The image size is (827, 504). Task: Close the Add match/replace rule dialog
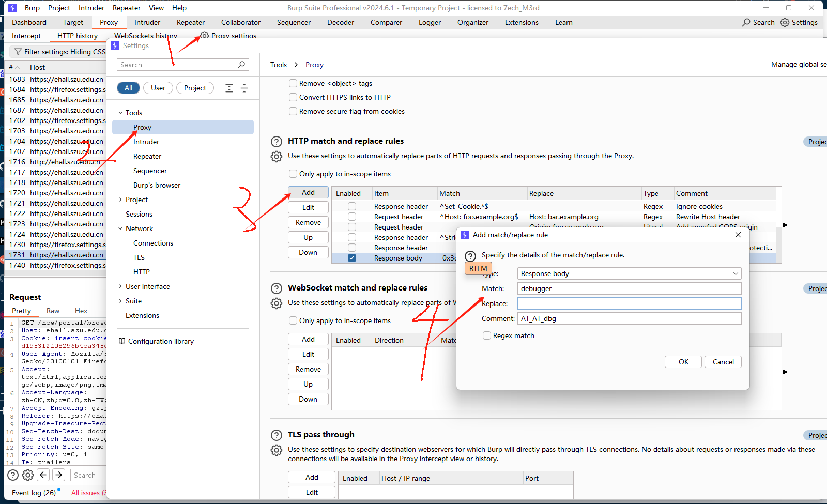[738, 235]
